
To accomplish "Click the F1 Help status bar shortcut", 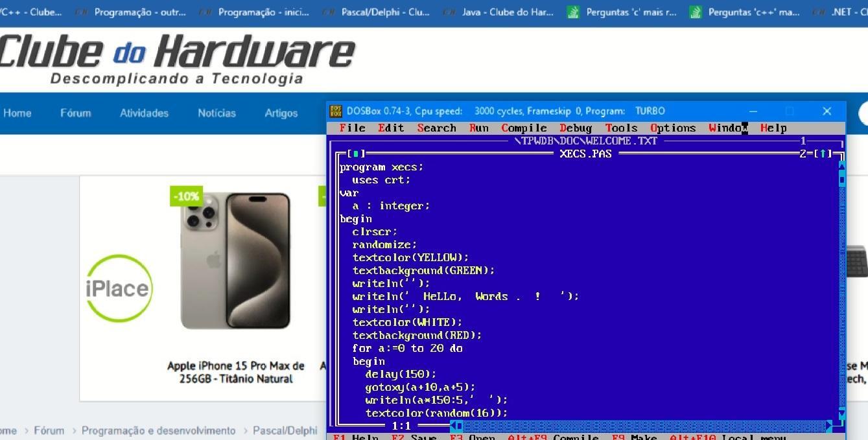I will point(355,437).
